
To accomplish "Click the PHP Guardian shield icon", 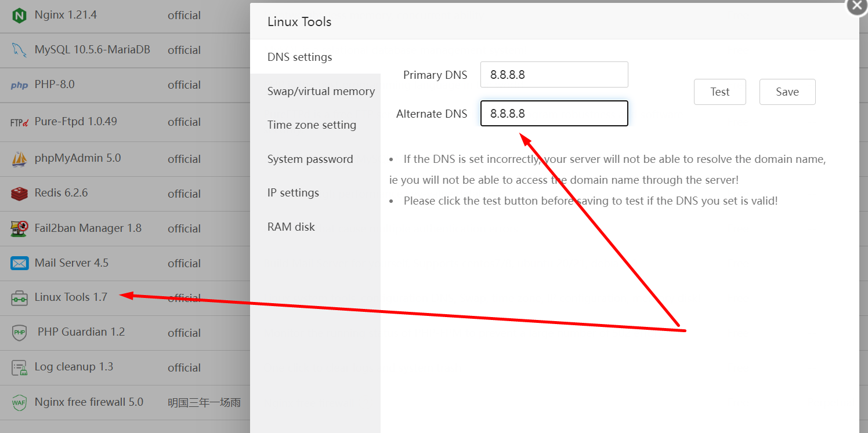I will [x=19, y=333].
